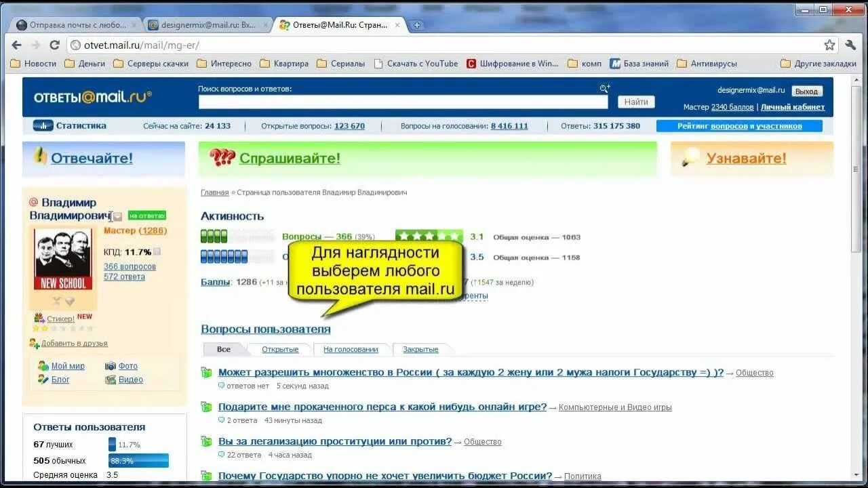The width and height of the screenshot is (868, 488).
Task: Close the Ответы@Mail.Ru tab
Action: 397,25
